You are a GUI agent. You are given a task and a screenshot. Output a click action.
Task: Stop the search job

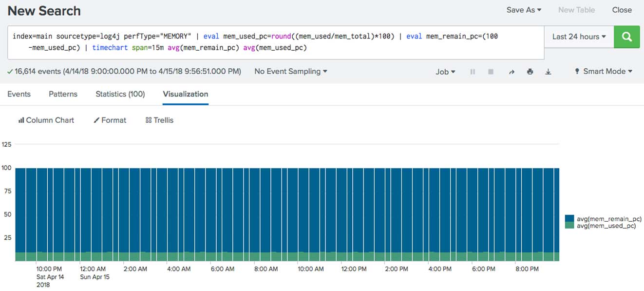pos(491,72)
